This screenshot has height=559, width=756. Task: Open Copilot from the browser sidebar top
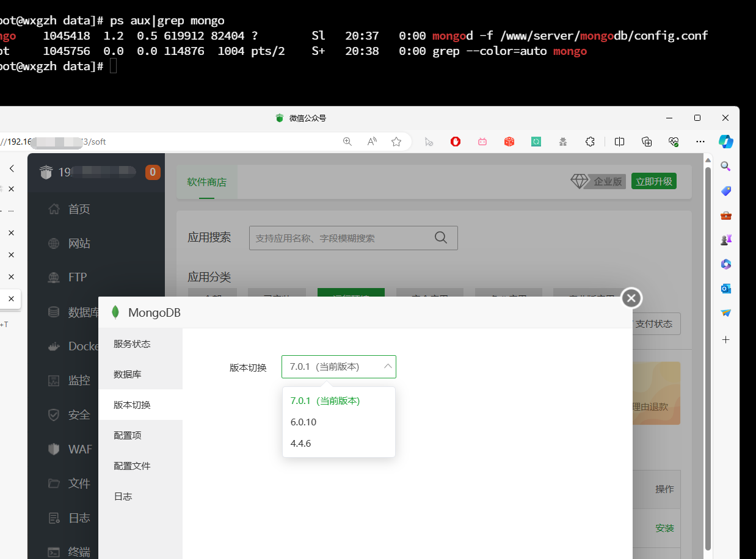click(726, 142)
